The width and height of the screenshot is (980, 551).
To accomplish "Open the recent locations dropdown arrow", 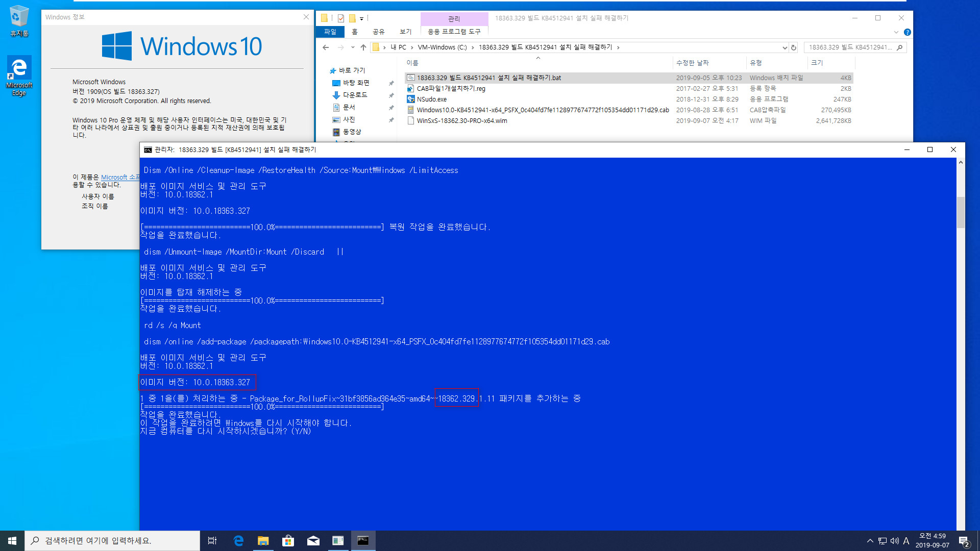I will click(353, 47).
